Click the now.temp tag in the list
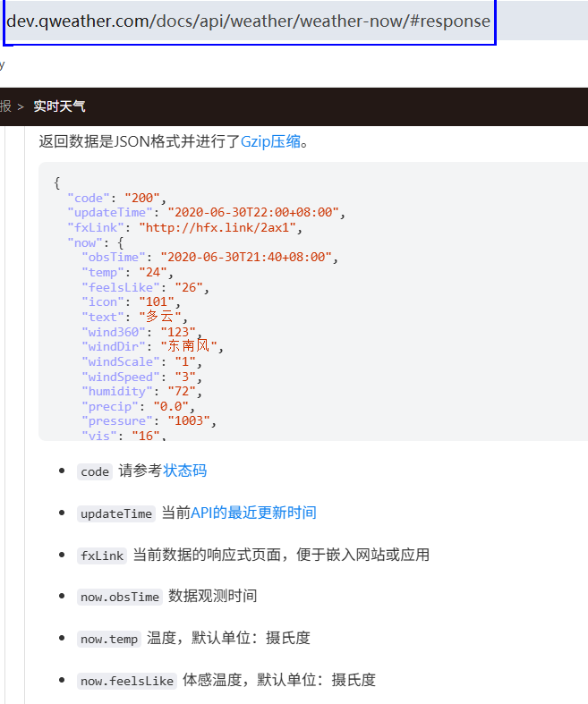588x704 pixels. tap(109, 639)
